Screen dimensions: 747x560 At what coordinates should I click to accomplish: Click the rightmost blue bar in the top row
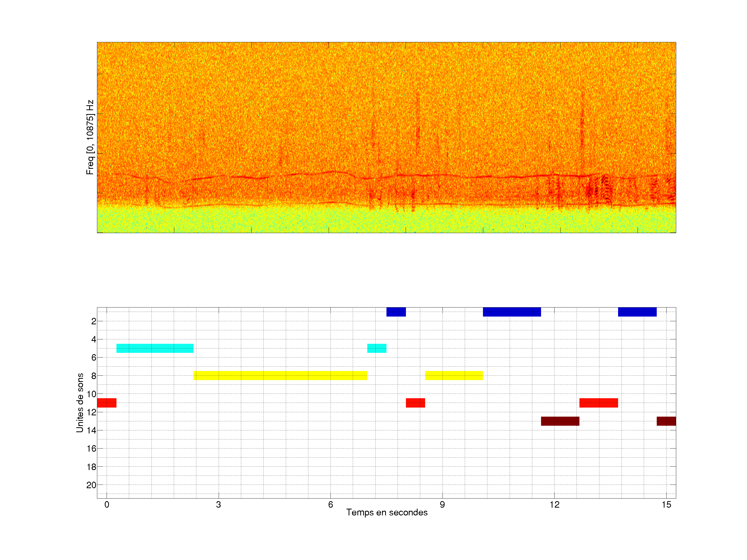(637, 312)
